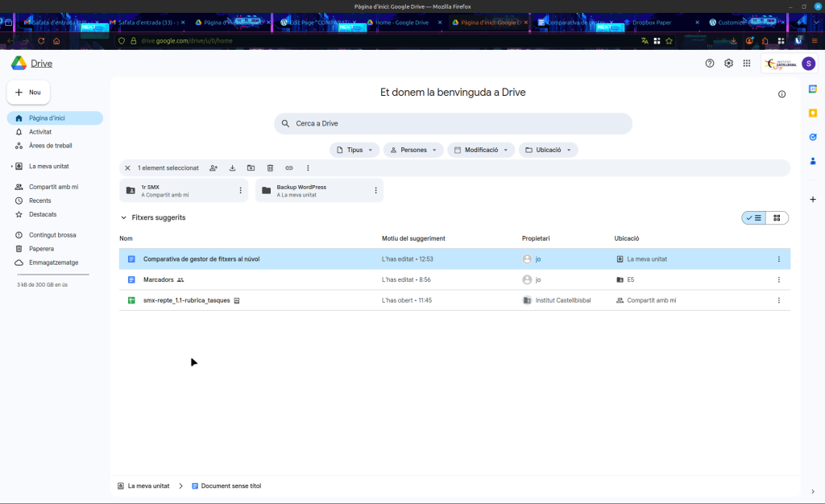Open the Modificació filter dropdown
This screenshot has height=504, width=825.
[483, 150]
